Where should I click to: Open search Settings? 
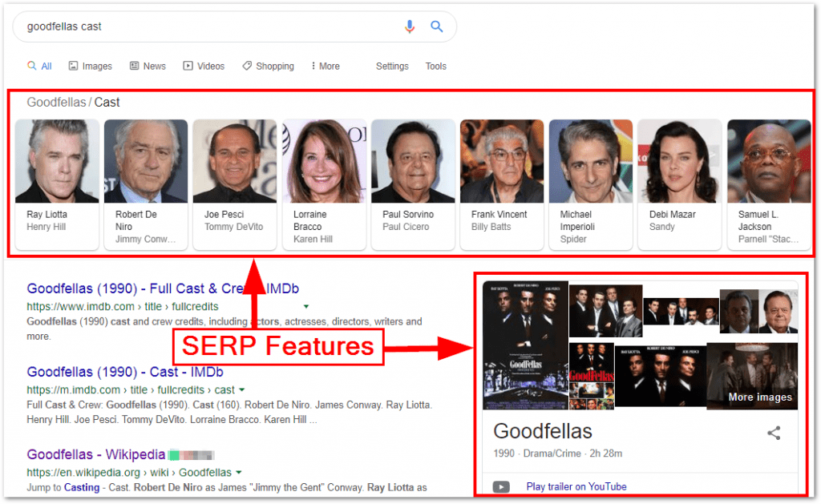click(x=392, y=67)
